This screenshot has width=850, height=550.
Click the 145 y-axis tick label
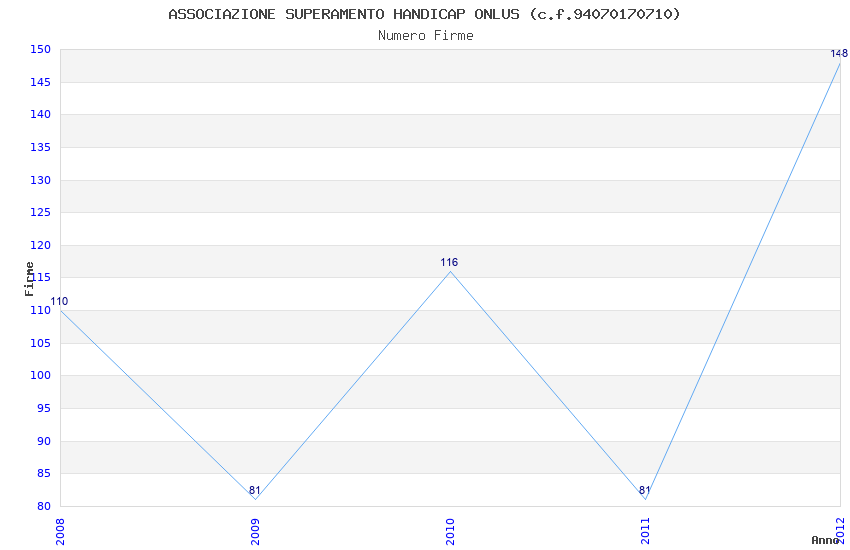tap(41, 82)
